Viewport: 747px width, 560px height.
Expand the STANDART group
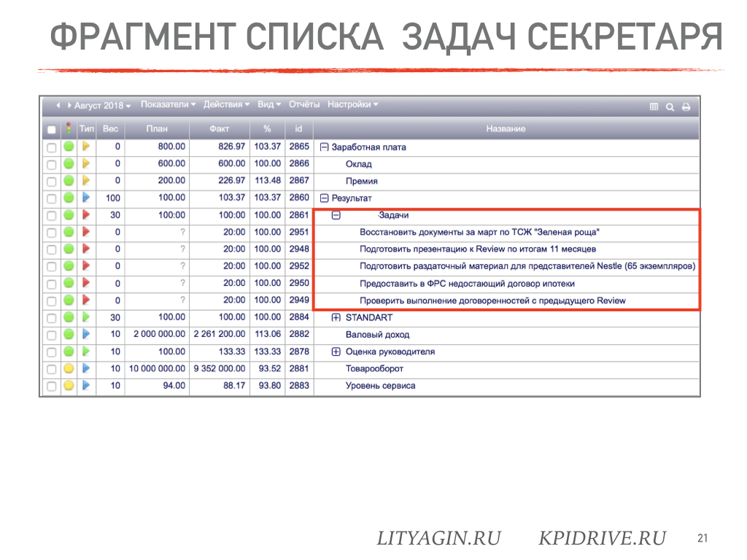coord(336,318)
